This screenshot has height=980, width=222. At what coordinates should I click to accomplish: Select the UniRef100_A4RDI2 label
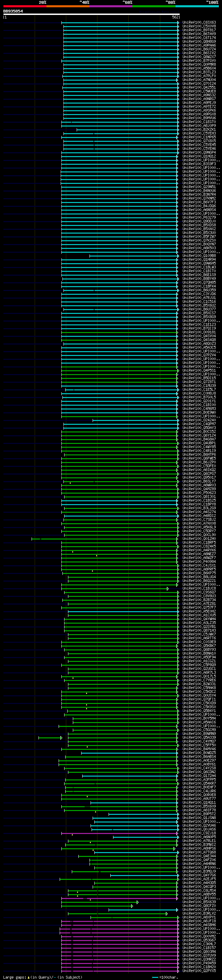[199, 516]
